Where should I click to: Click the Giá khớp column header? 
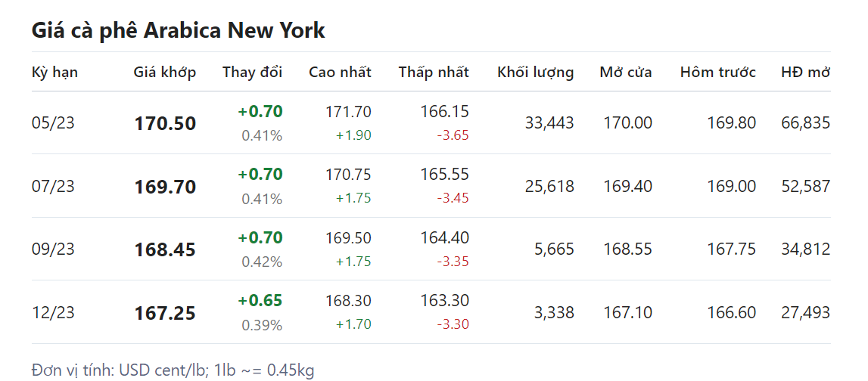click(x=164, y=73)
